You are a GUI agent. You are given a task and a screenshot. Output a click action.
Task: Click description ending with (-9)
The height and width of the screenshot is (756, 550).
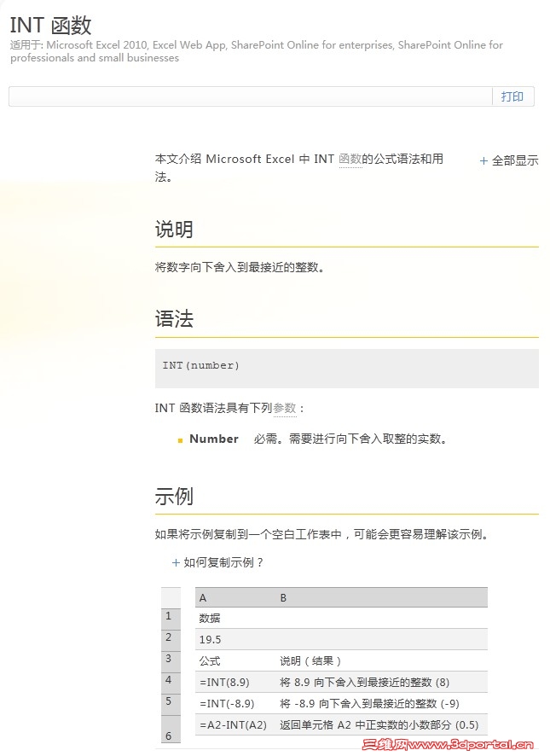tap(370, 703)
